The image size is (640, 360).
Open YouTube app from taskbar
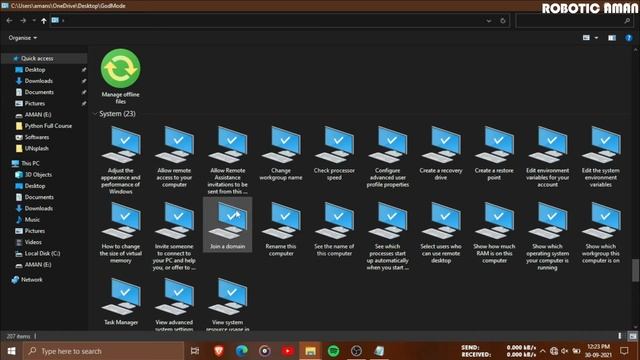tap(287, 351)
